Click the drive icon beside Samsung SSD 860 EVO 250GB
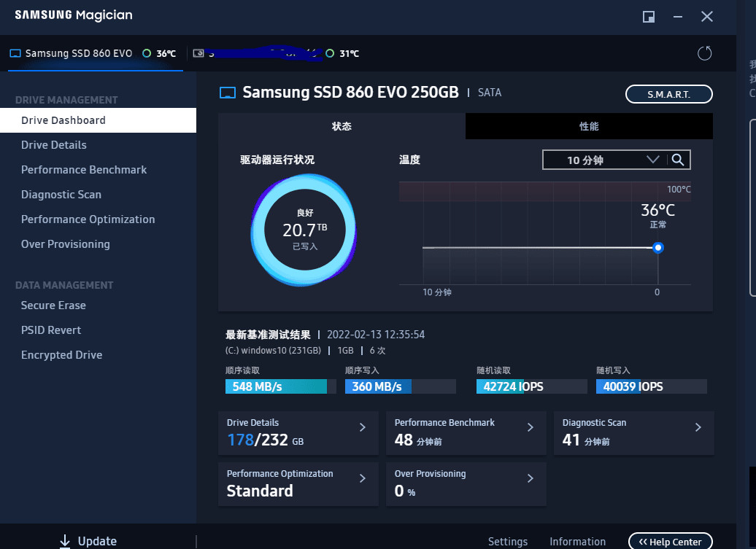756x549 pixels. (228, 93)
